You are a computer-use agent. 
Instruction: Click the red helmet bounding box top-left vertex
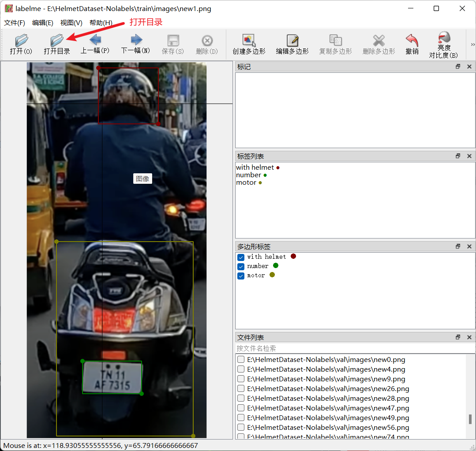[98, 68]
